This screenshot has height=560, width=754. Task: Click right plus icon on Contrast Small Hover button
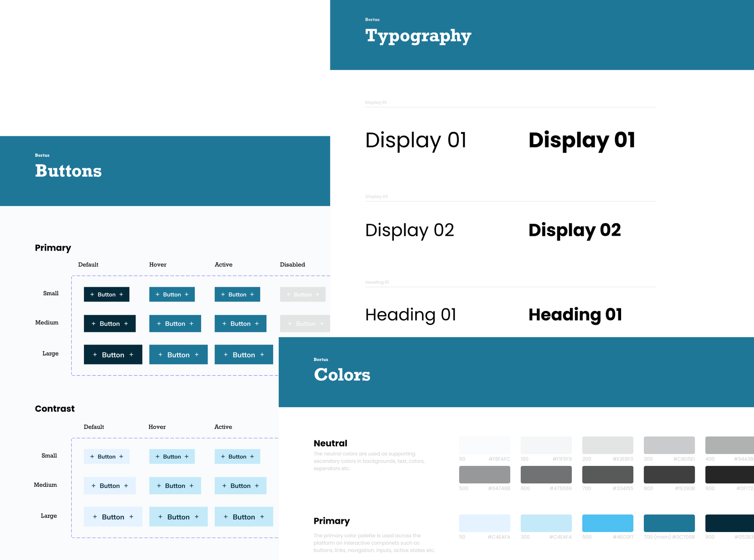point(187,457)
